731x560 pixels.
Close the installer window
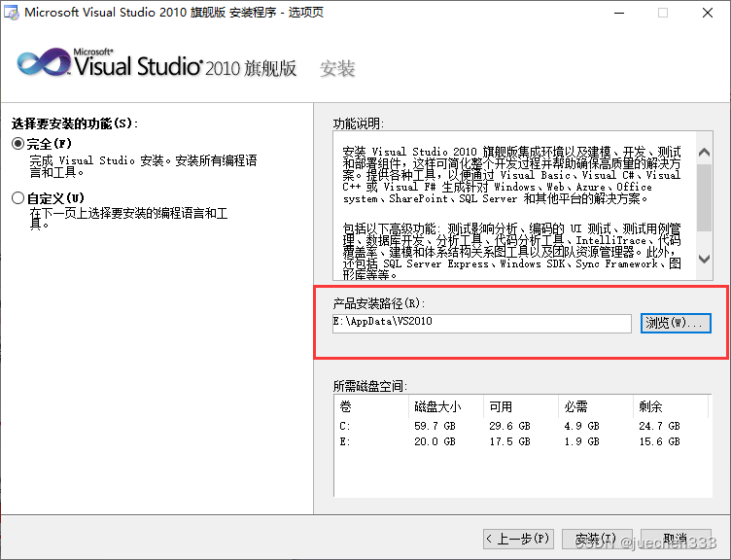click(708, 13)
